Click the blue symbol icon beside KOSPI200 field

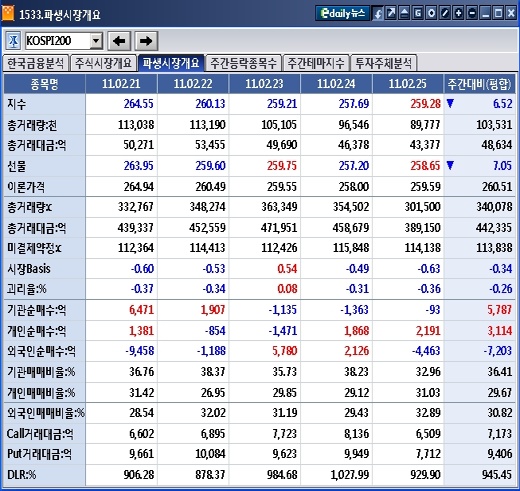pyautogui.click(x=13, y=41)
